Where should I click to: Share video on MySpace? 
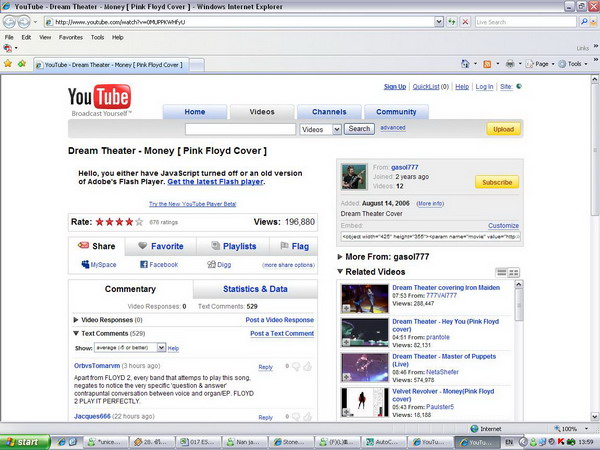(99, 264)
